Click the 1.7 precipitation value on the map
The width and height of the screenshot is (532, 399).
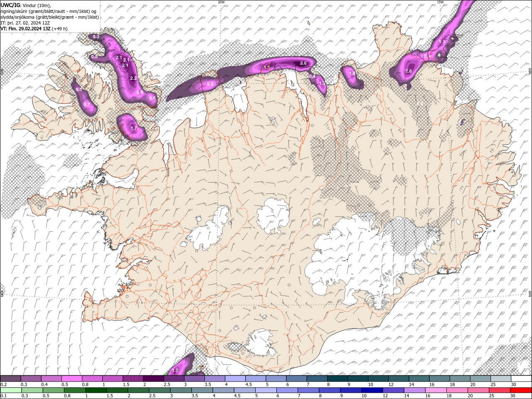[x=134, y=128]
